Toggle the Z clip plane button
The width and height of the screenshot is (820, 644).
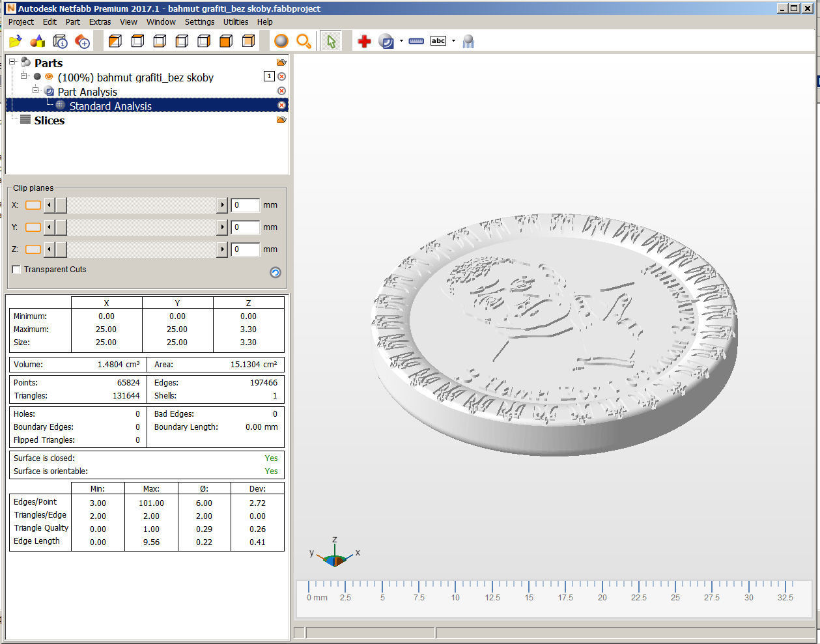[33, 249]
